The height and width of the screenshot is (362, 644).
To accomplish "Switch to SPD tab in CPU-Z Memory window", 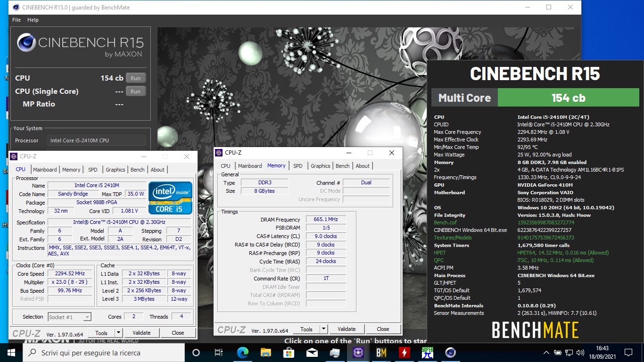I will [298, 166].
